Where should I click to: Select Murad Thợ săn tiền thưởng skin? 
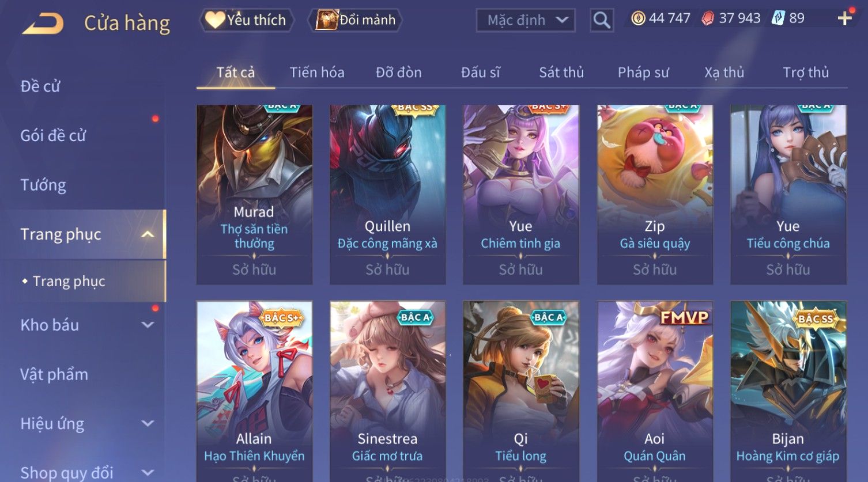coord(254,195)
